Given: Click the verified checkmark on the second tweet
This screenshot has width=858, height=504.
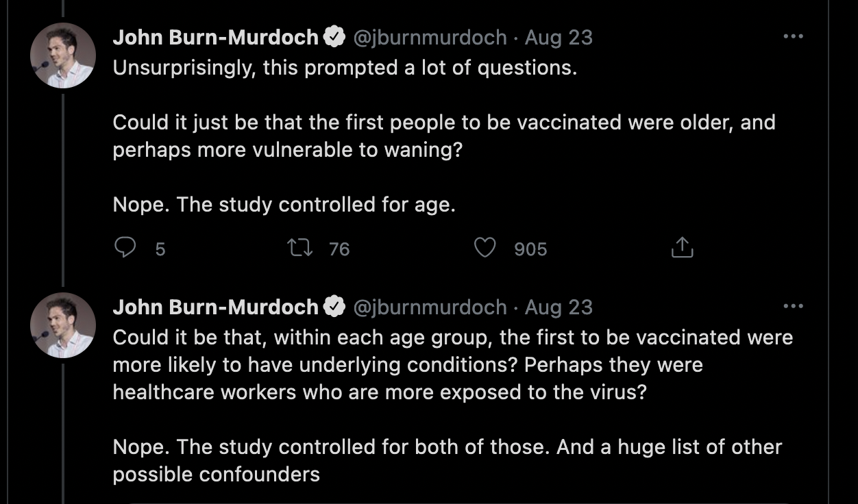Looking at the screenshot, I should [x=334, y=307].
